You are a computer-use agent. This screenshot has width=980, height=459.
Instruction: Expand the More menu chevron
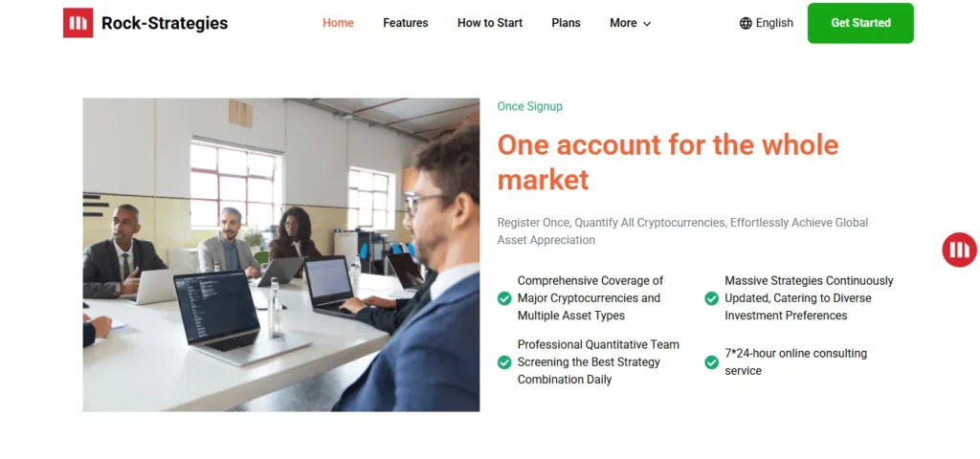click(647, 24)
